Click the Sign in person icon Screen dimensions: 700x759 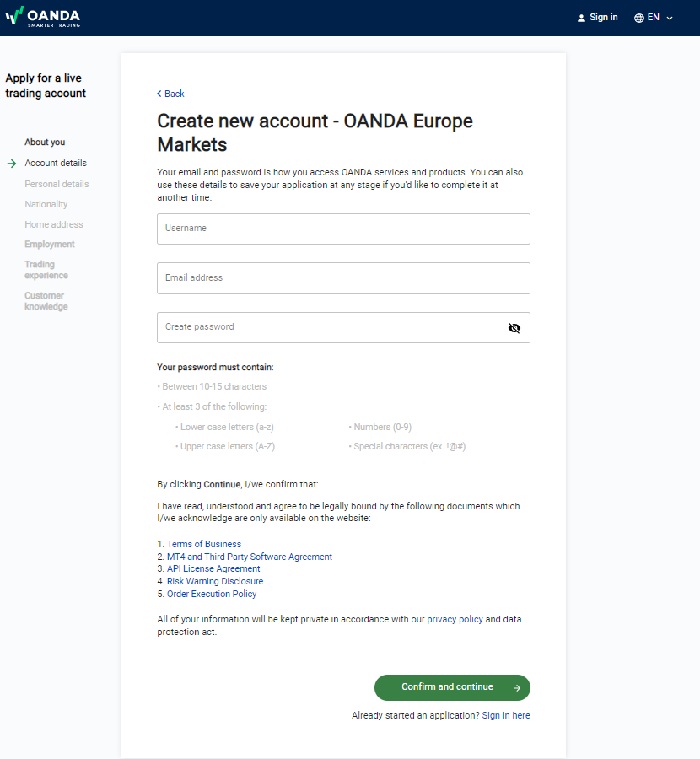point(581,18)
